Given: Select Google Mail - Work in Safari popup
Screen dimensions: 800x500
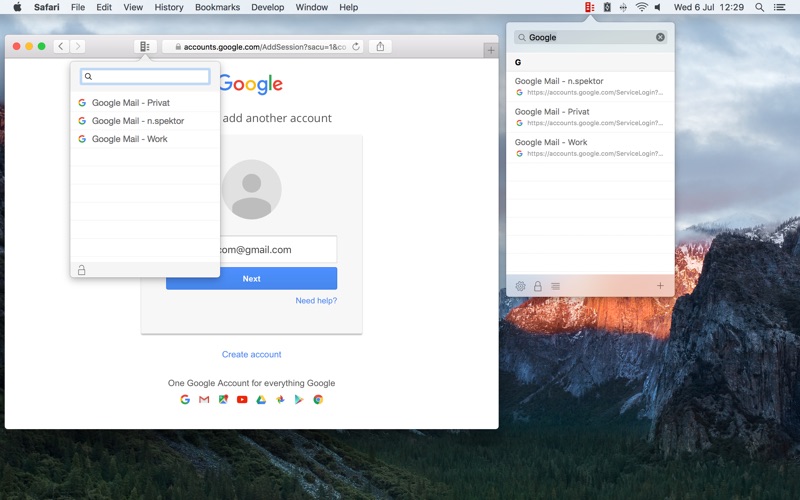Looking at the screenshot, I should [145, 139].
